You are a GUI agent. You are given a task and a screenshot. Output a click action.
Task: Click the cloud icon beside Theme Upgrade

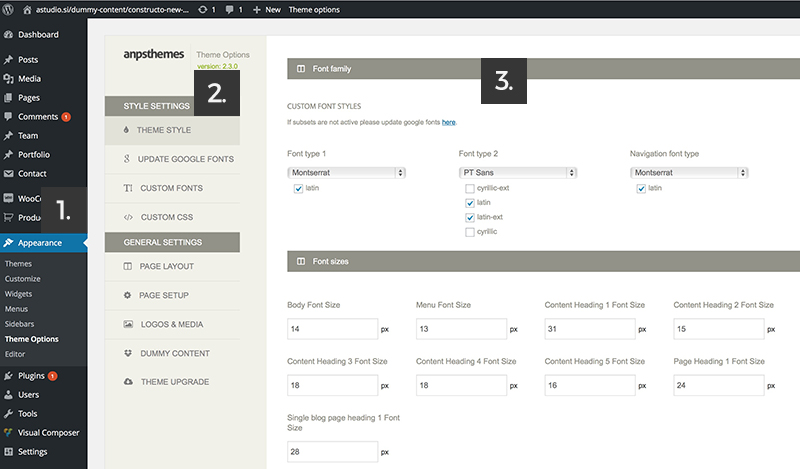pos(128,382)
